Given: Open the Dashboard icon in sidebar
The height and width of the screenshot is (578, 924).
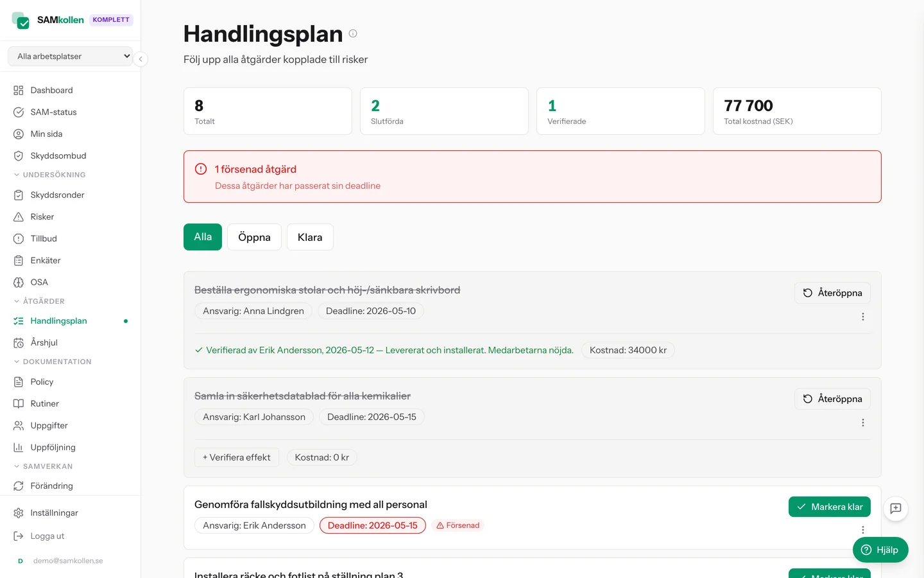Looking at the screenshot, I should (x=19, y=91).
